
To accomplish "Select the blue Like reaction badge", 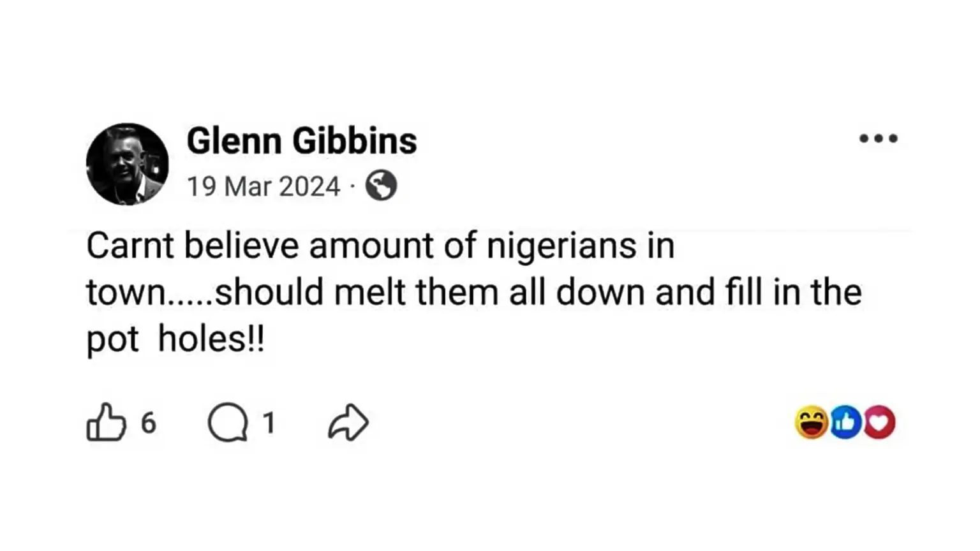I will pyautogui.click(x=845, y=422).
